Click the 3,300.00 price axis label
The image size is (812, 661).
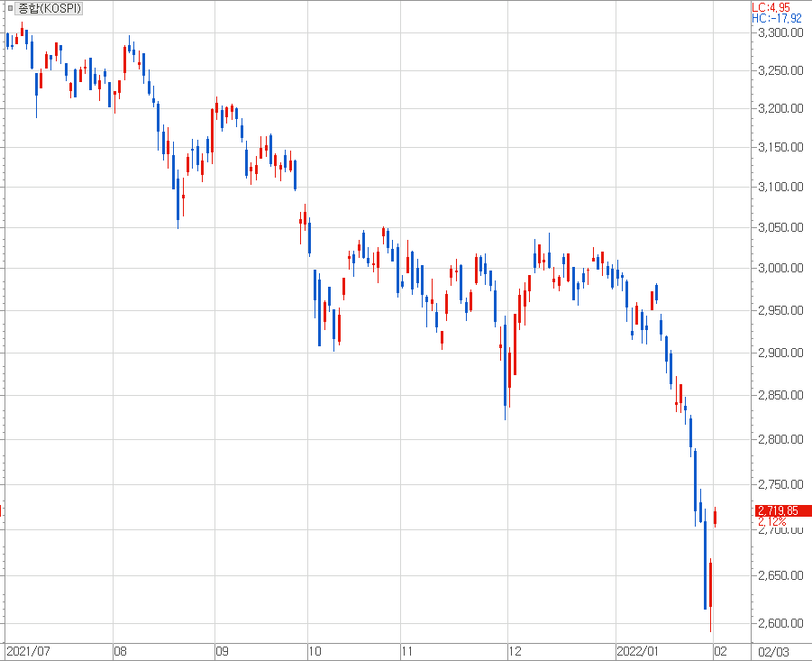point(780,33)
